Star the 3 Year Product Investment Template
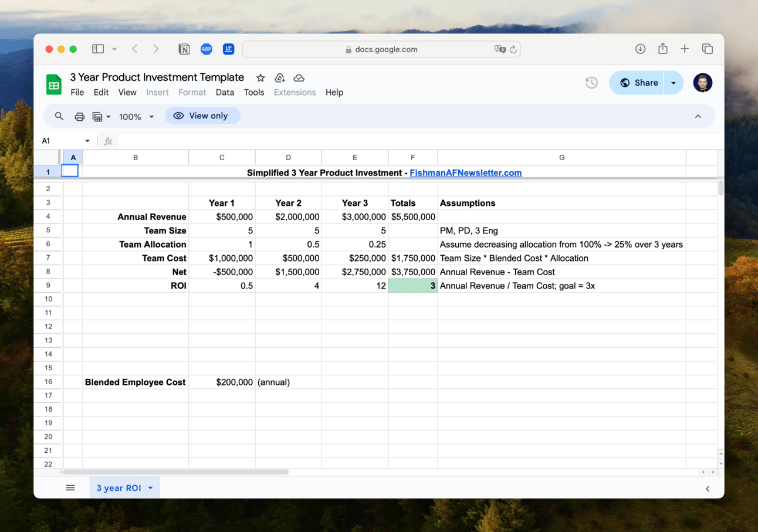The width and height of the screenshot is (758, 532). (260, 78)
